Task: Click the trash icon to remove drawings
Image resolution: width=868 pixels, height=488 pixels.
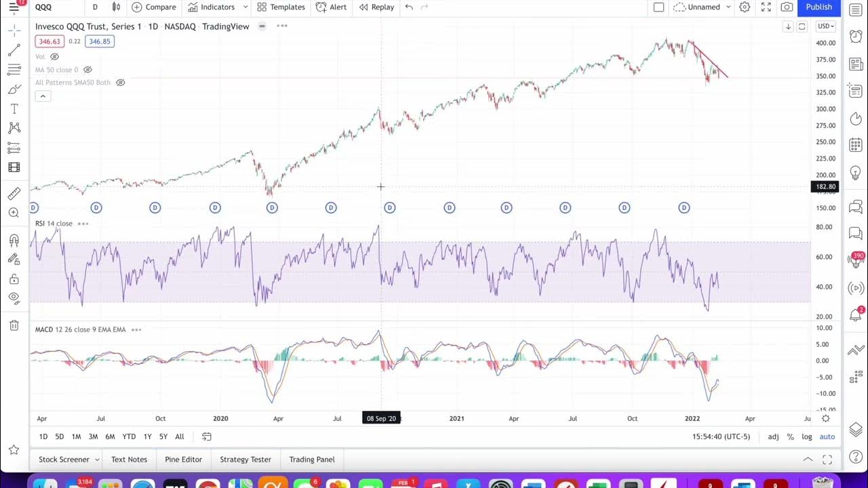Action: click(14, 325)
